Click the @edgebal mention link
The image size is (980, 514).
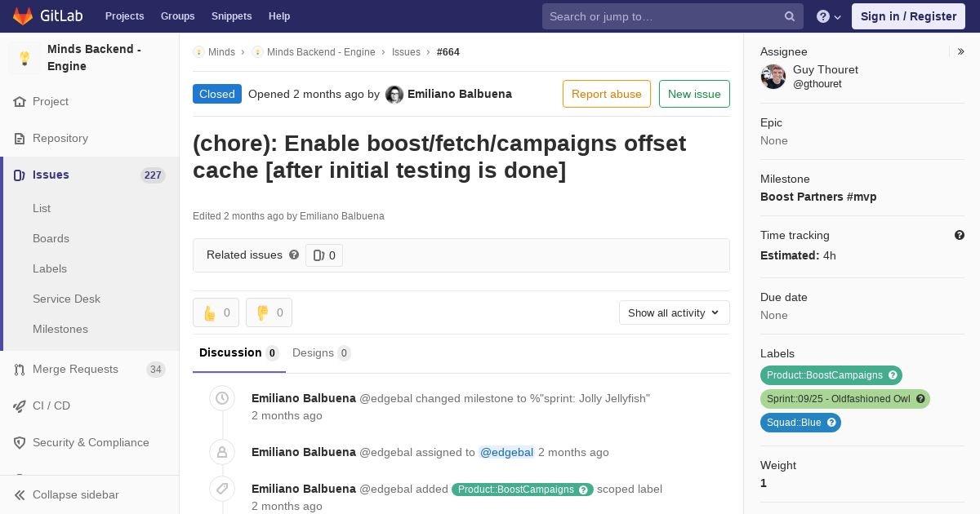pyautogui.click(x=506, y=452)
